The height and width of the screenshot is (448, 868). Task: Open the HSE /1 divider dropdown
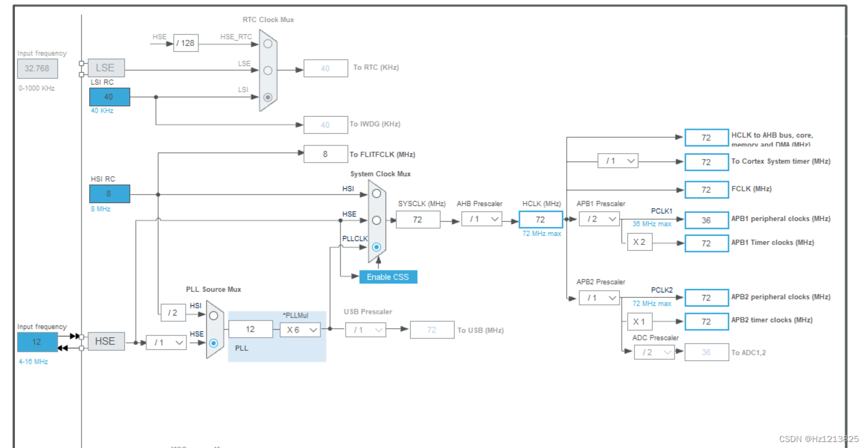tap(166, 342)
